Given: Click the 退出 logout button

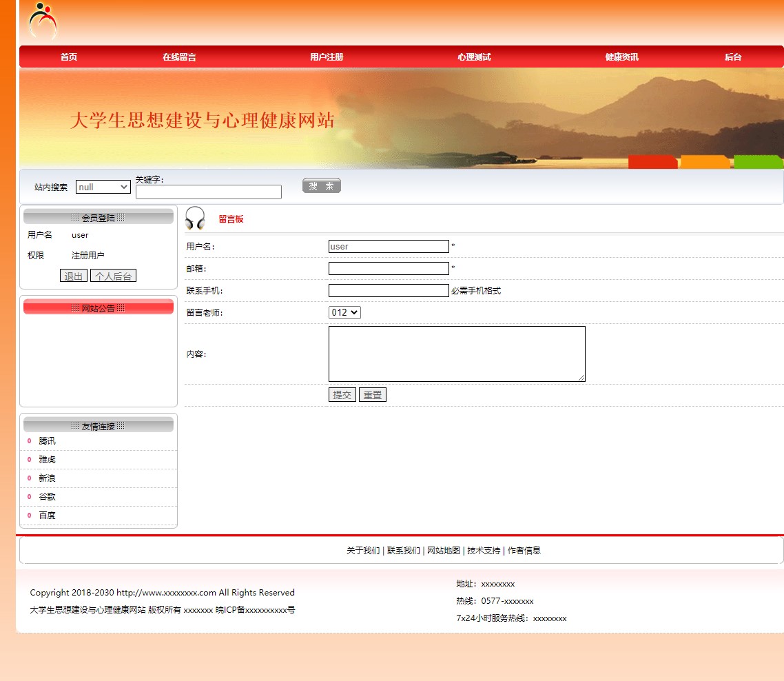Looking at the screenshot, I should coord(73,276).
